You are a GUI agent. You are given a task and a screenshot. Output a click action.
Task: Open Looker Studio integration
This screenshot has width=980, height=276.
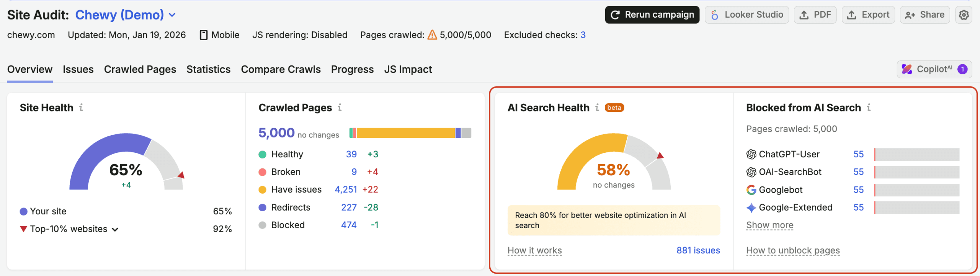[747, 15]
